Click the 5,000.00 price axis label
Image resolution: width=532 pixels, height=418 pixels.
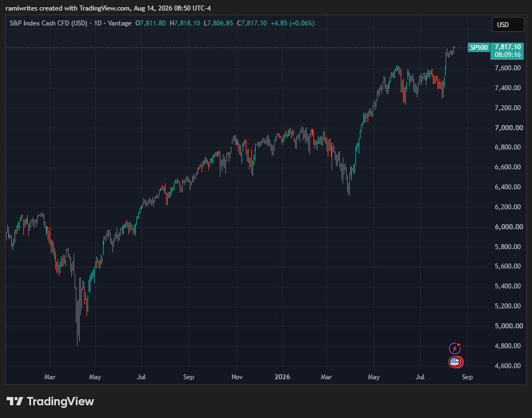(x=508, y=326)
